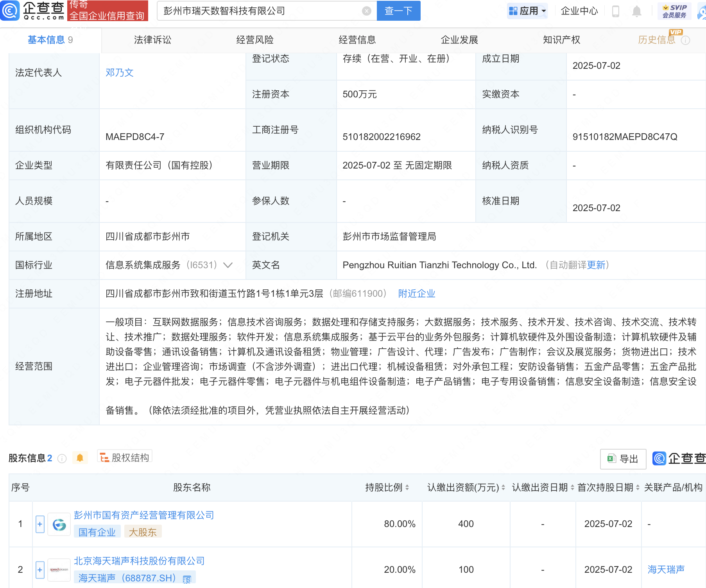Click the Qcc logo in header
706x588 pixels.
pyautogui.click(x=33, y=11)
